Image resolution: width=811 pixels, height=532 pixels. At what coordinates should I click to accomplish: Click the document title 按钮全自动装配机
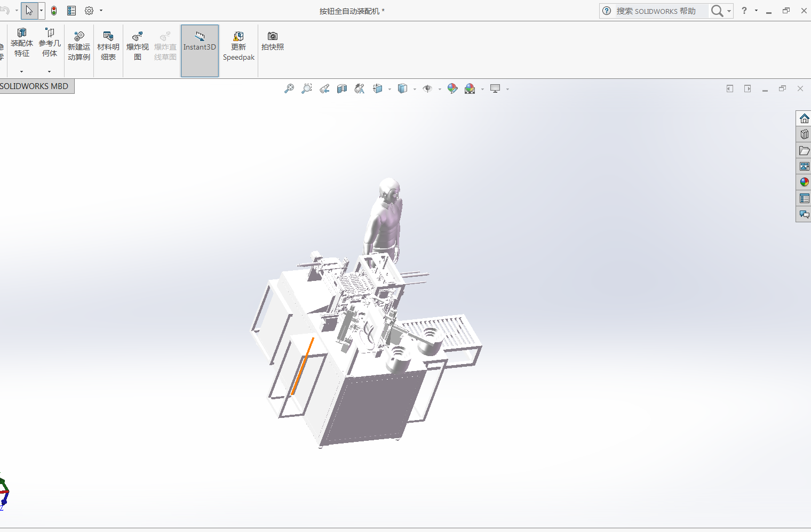pos(349,11)
